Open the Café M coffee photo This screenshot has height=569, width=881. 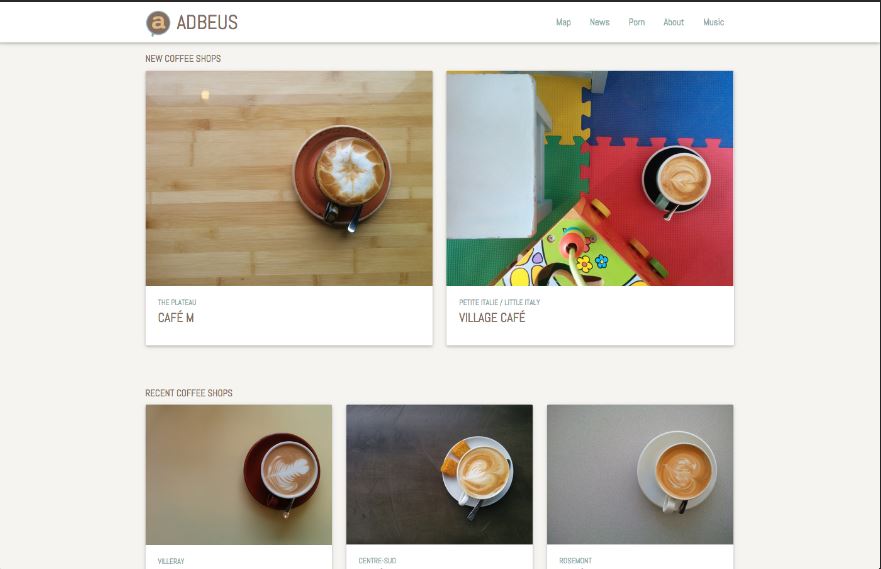pos(289,178)
